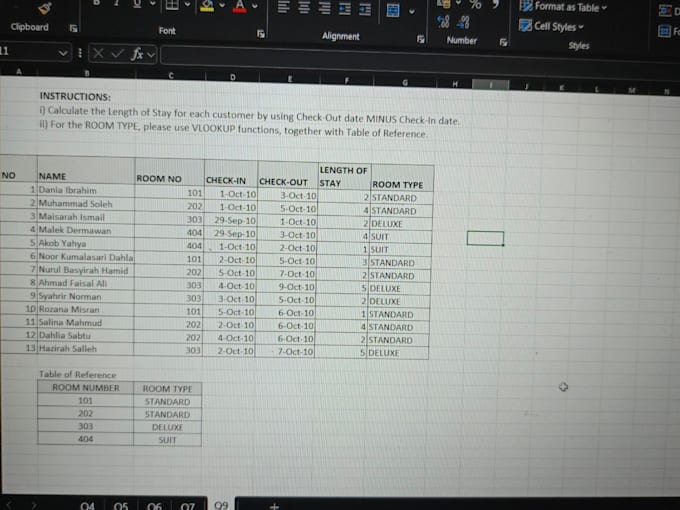Select the cell with Muhammad Soleh

86,203
